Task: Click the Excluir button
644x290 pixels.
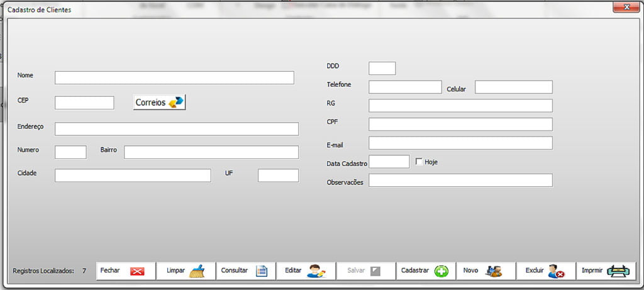Action: pyautogui.click(x=545, y=271)
